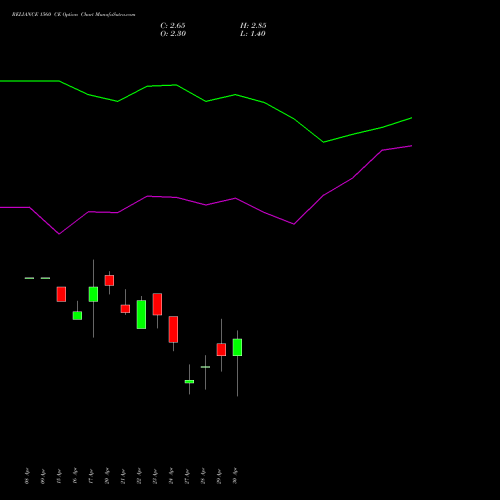The image size is (500, 500).
Task: Select the 17 Apr date label
Action: 91,476
